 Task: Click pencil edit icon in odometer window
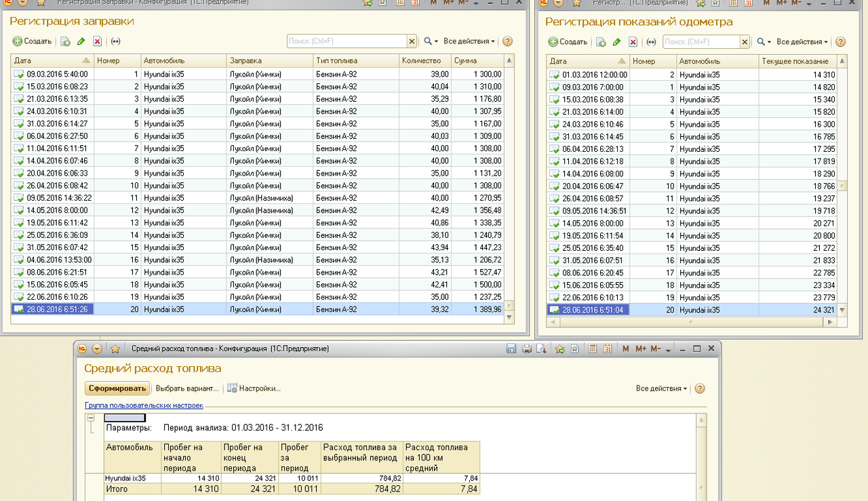coord(617,42)
